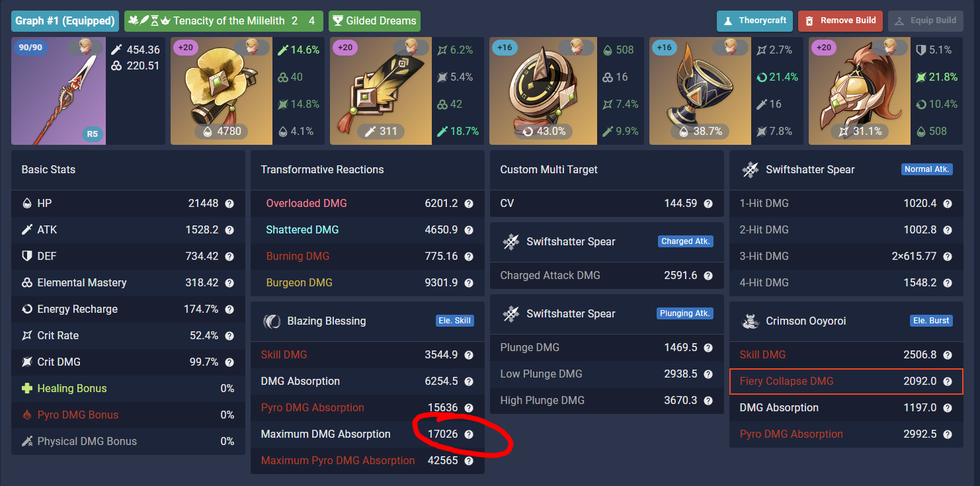The height and width of the screenshot is (486, 980).
Task: Click help icon beside High Plunge DMG
Action: click(708, 401)
